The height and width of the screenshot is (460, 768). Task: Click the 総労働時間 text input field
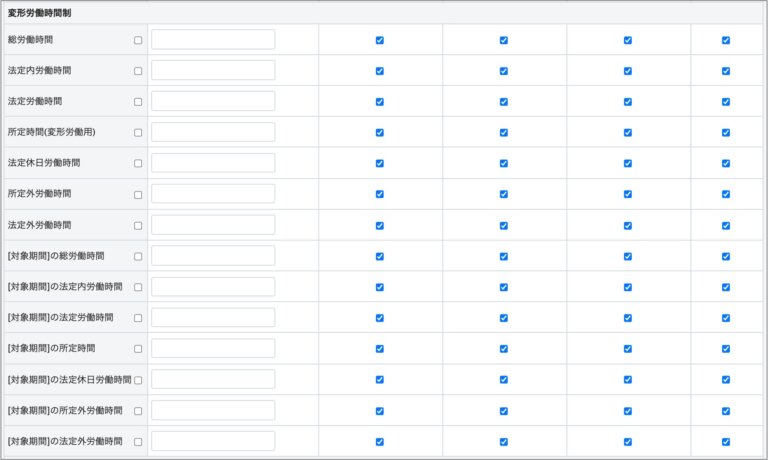click(213, 40)
